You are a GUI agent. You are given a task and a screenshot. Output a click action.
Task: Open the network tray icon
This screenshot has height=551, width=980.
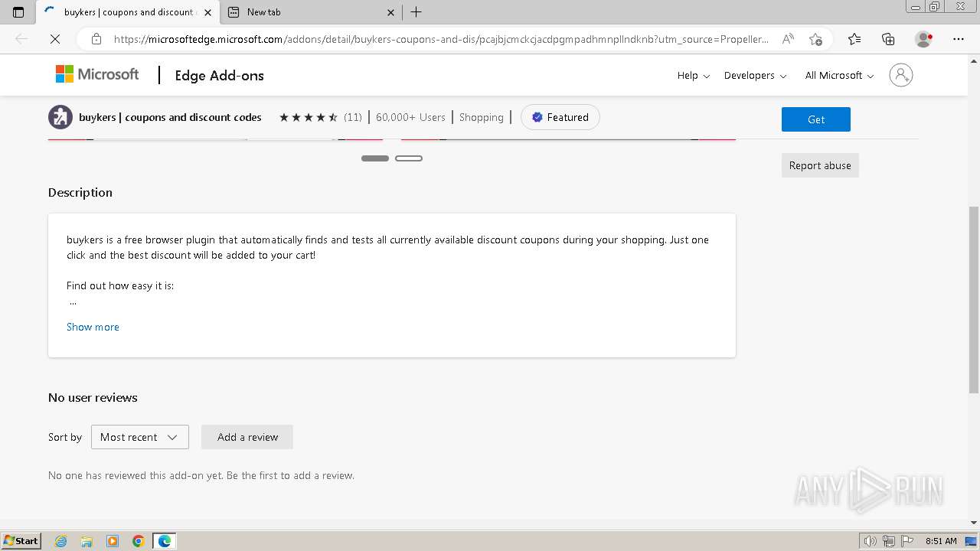coord(889,541)
